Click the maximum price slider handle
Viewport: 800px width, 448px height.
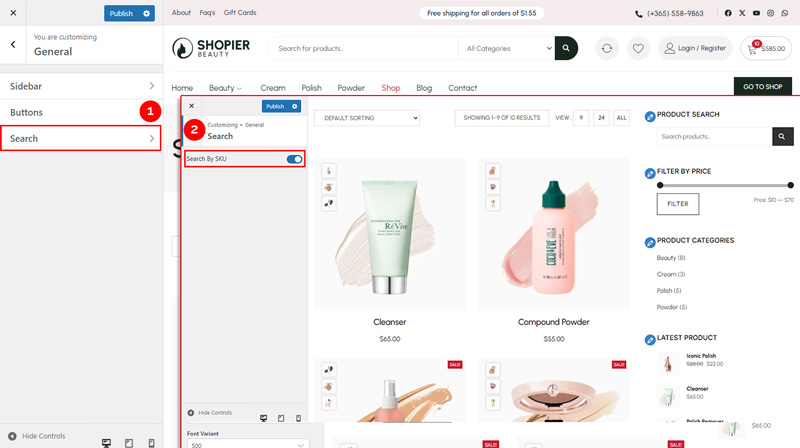pyautogui.click(x=790, y=185)
